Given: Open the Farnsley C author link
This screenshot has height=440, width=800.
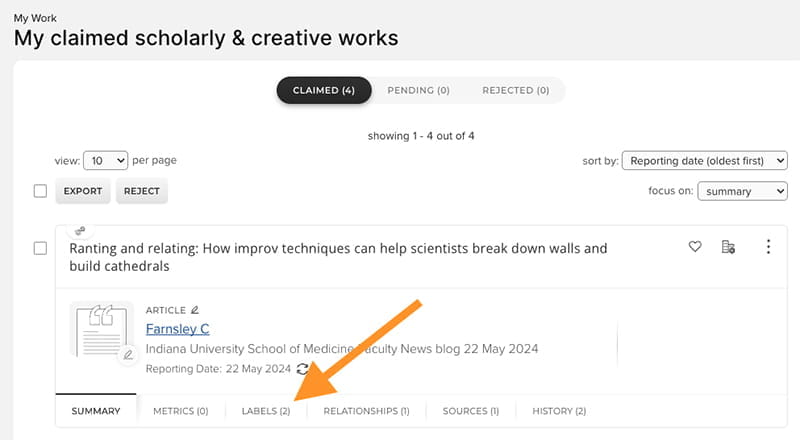Looking at the screenshot, I should tap(177, 329).
